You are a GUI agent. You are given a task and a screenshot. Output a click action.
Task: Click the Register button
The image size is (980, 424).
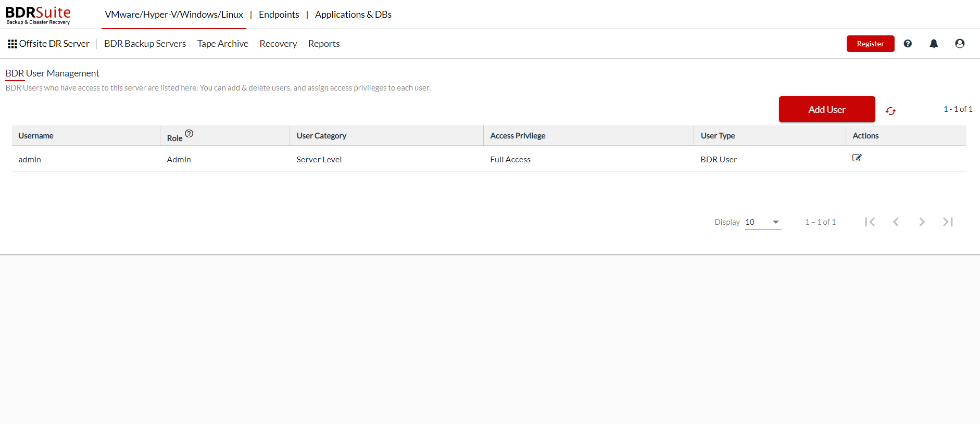pos(870,44)
